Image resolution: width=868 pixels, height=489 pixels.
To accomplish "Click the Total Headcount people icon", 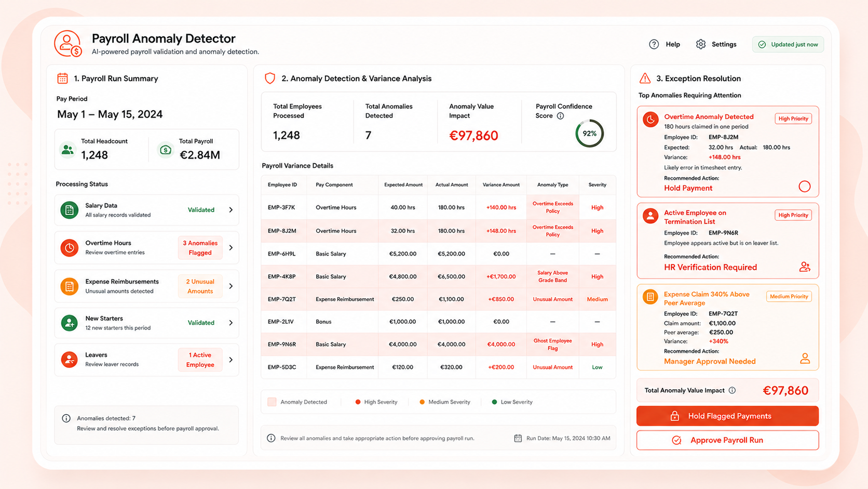I will click(x=67, y=150).
